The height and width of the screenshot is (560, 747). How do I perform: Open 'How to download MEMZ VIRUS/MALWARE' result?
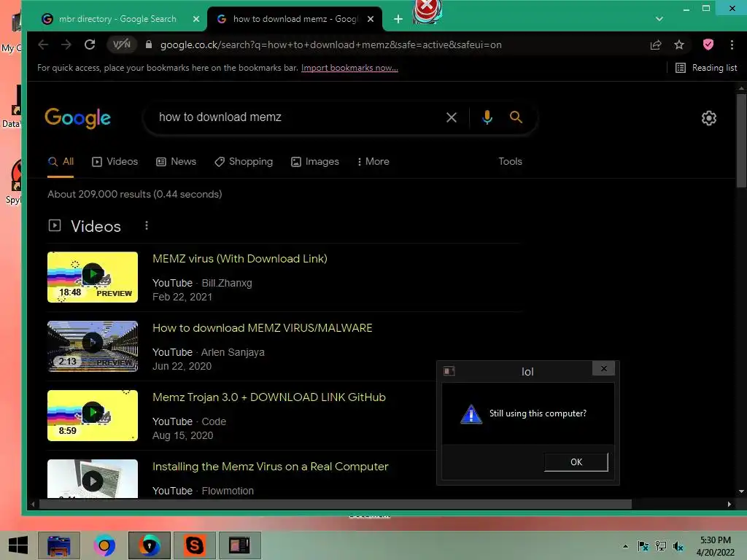[263, 328]
